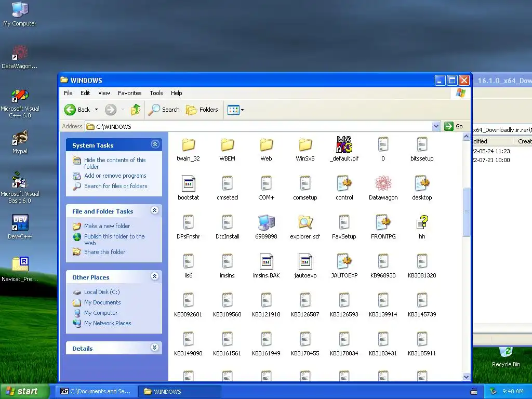Click the Up folder toolbar icon

click(136, 110)
